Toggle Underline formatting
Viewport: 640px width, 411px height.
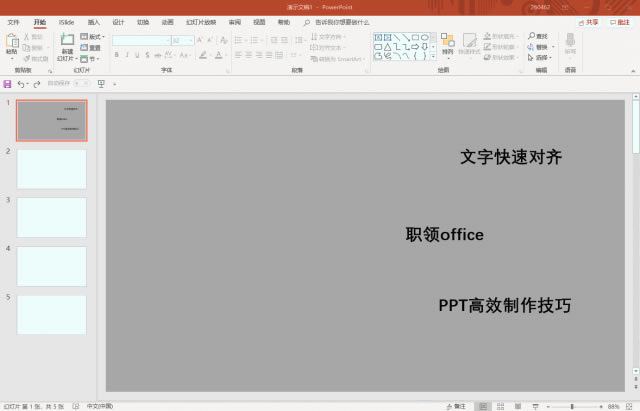point(137,55)
